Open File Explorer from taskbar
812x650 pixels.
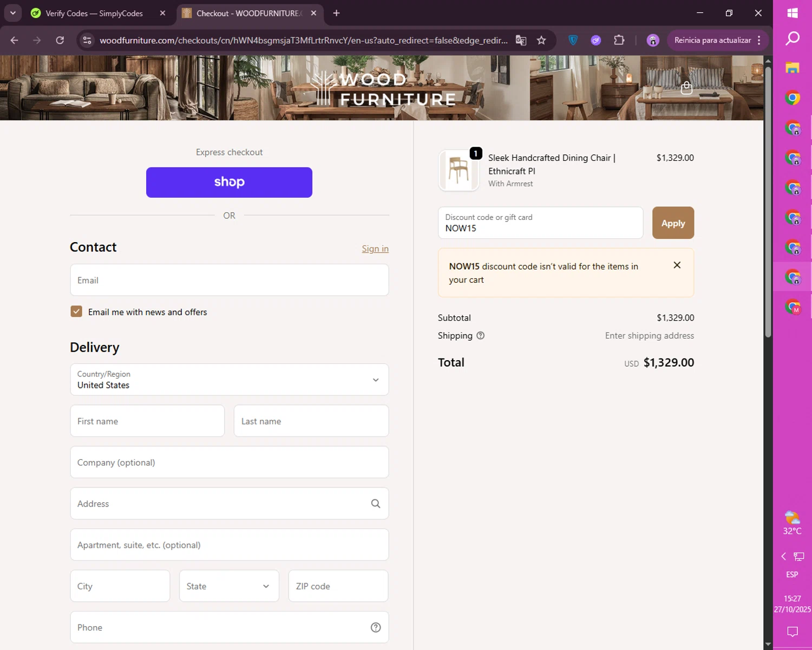pyautogui.click(x=793, y=68)
